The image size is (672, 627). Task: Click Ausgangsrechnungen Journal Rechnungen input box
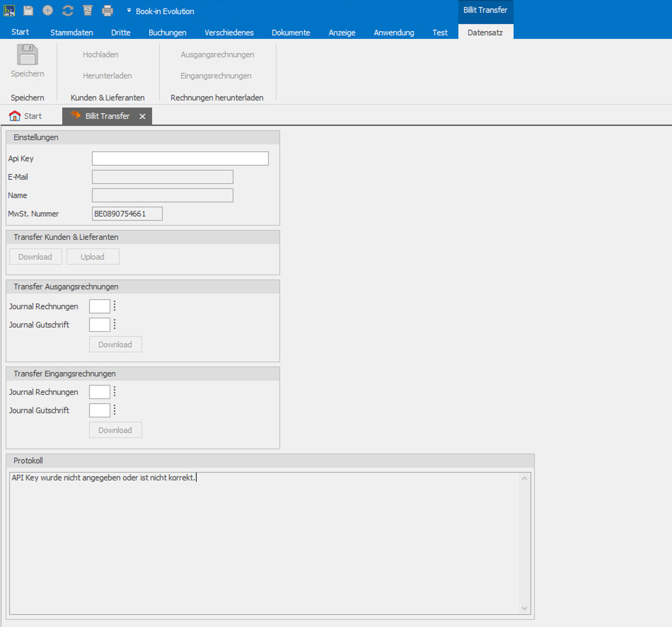[x=100, y=306]
